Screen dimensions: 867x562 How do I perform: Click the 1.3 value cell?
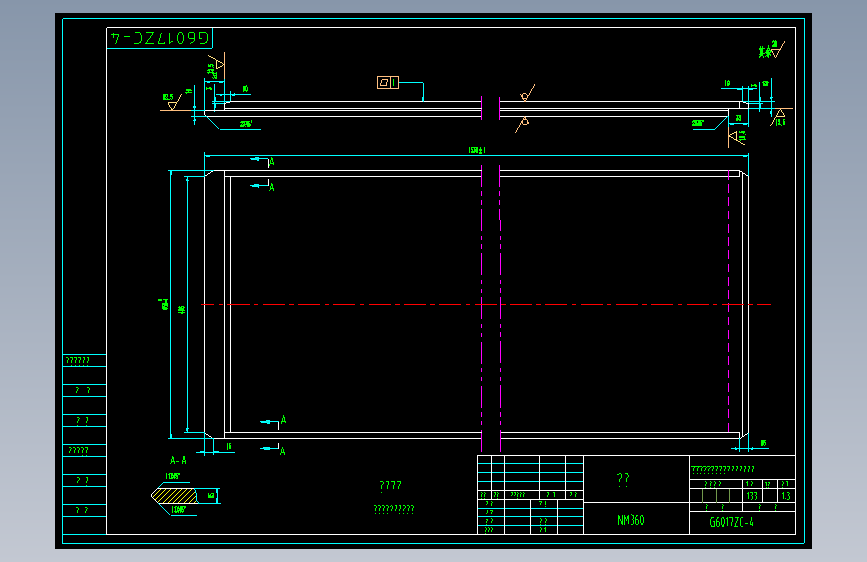click(786, 496)
